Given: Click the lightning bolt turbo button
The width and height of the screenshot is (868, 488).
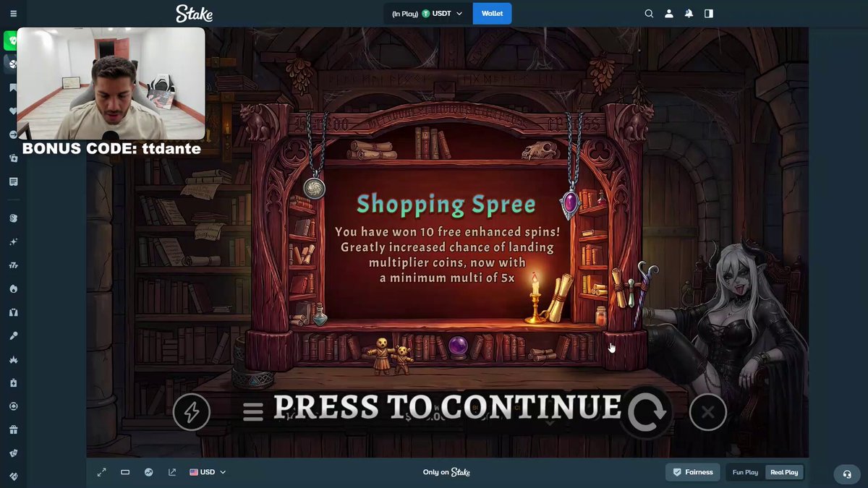Looking at the screenshot, I should (x=192, y=412).
